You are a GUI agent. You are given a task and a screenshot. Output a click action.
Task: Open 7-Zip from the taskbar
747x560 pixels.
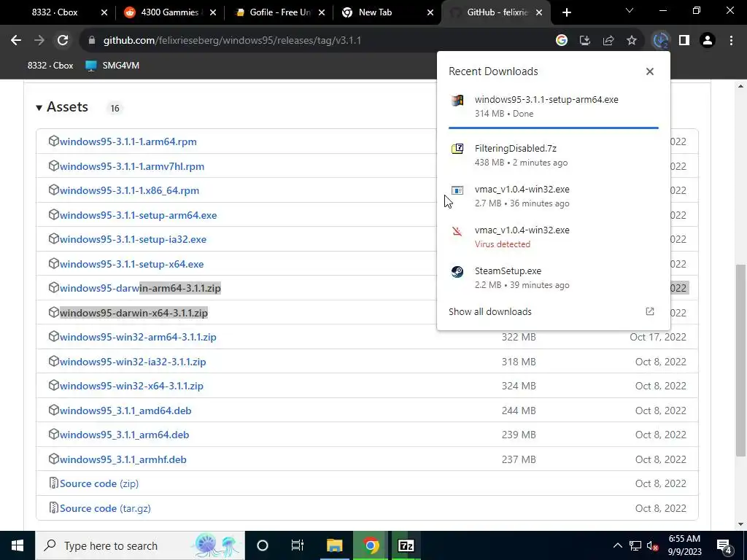pyautogui.click(x=406, y=545)
